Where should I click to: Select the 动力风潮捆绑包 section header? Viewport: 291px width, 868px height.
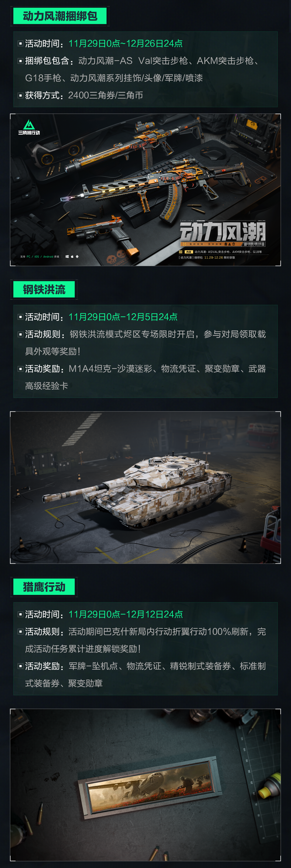[x=60, y=16]
